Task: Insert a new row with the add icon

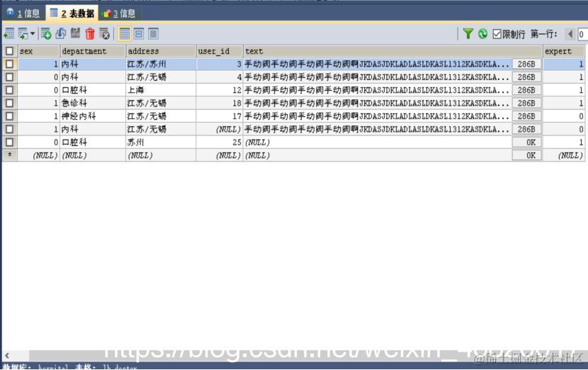Action: click(x=46, y=34)
